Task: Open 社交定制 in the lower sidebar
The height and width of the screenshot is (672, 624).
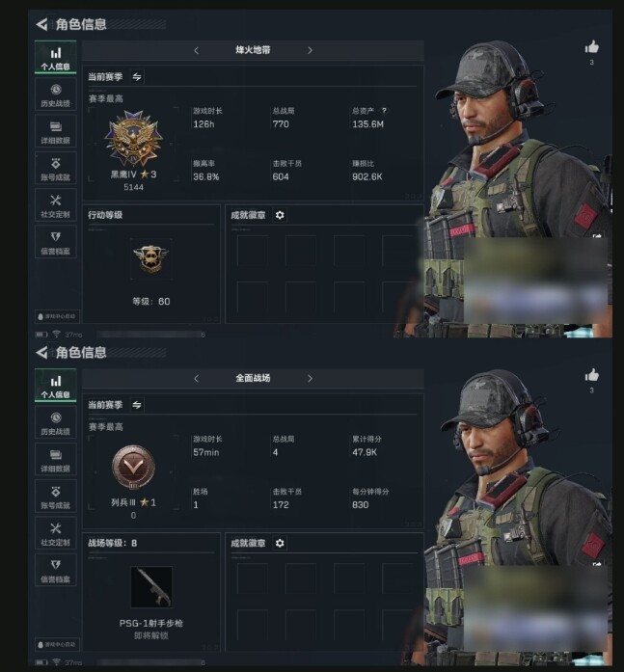Action: 56,534
